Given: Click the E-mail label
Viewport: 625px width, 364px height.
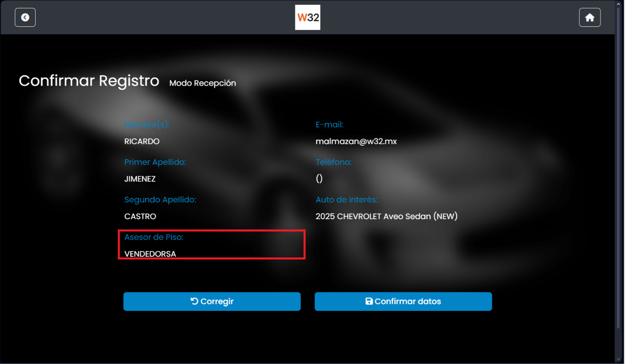Looking at the screenshot, I should tap(329, 124).
